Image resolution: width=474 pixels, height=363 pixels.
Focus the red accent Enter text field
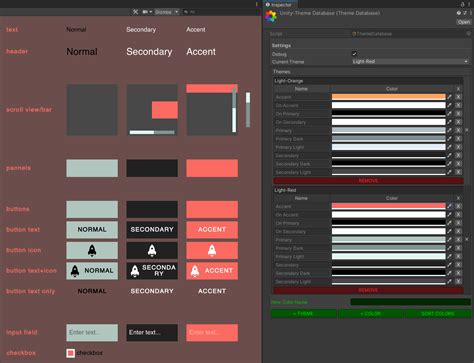212,333
